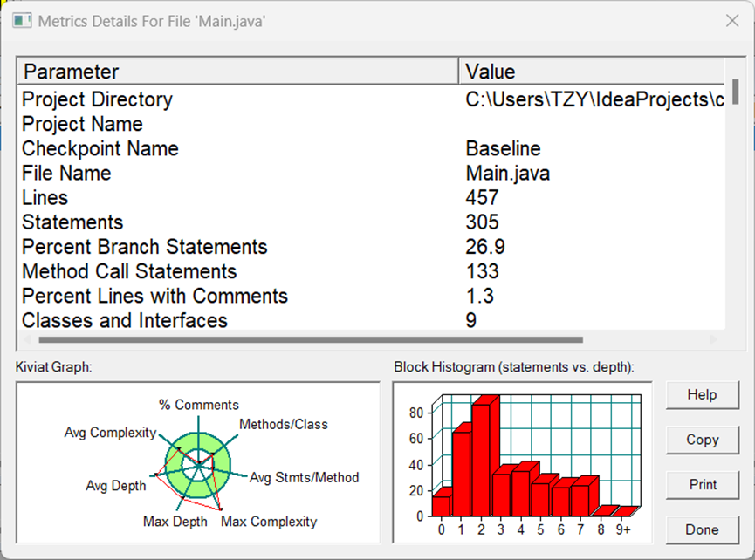Image resolution: width=755 pixels, height=560 pixels.
Task: Select the Parameter column header
Action: (238, 72)
